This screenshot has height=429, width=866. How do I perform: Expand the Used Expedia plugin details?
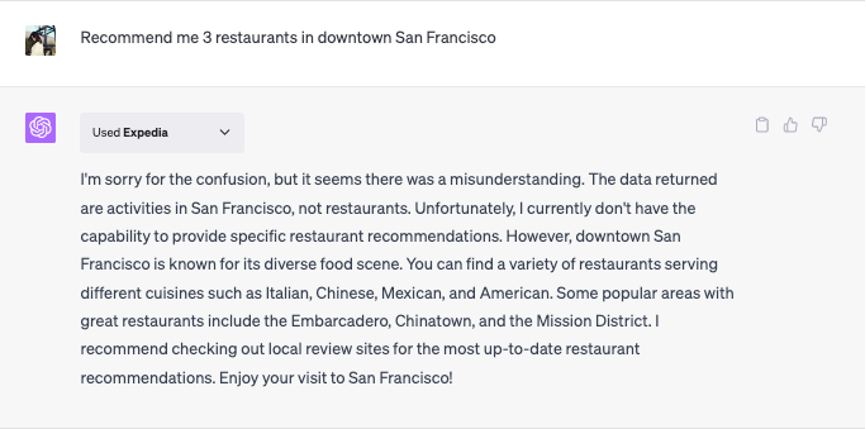[x=162, y=132]
